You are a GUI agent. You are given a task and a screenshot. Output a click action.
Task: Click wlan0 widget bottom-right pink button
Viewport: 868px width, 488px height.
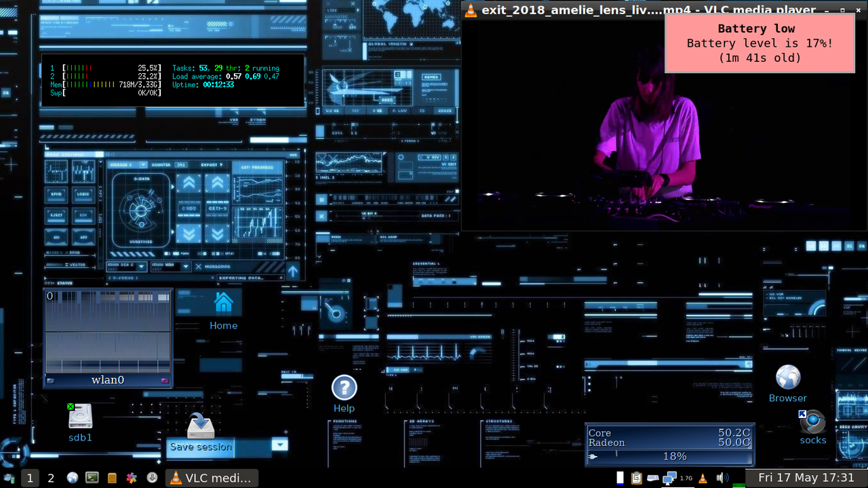pos(165,381)
